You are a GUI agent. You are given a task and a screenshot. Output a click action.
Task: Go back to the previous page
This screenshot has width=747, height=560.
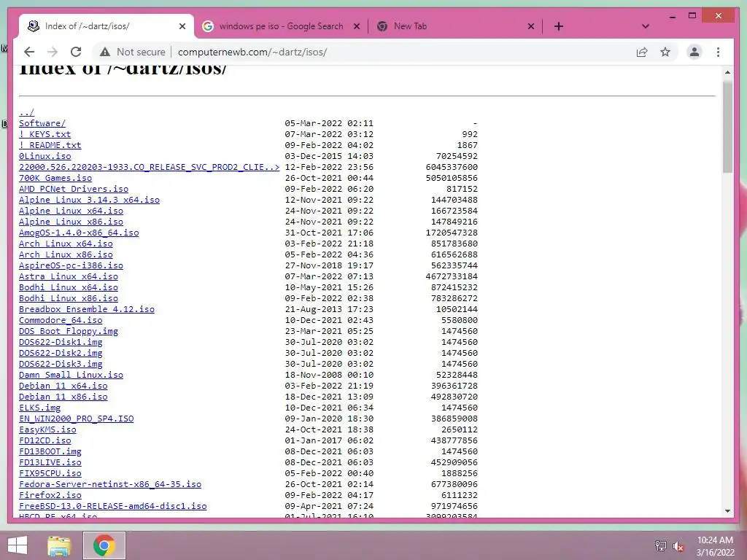(29, 52)
